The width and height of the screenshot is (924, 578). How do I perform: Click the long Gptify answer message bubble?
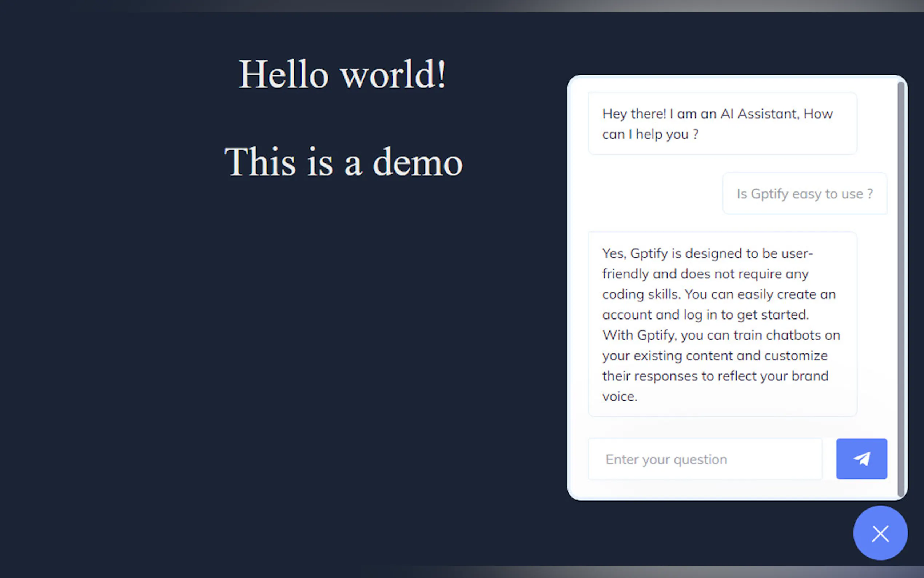(x=722, y=324)
